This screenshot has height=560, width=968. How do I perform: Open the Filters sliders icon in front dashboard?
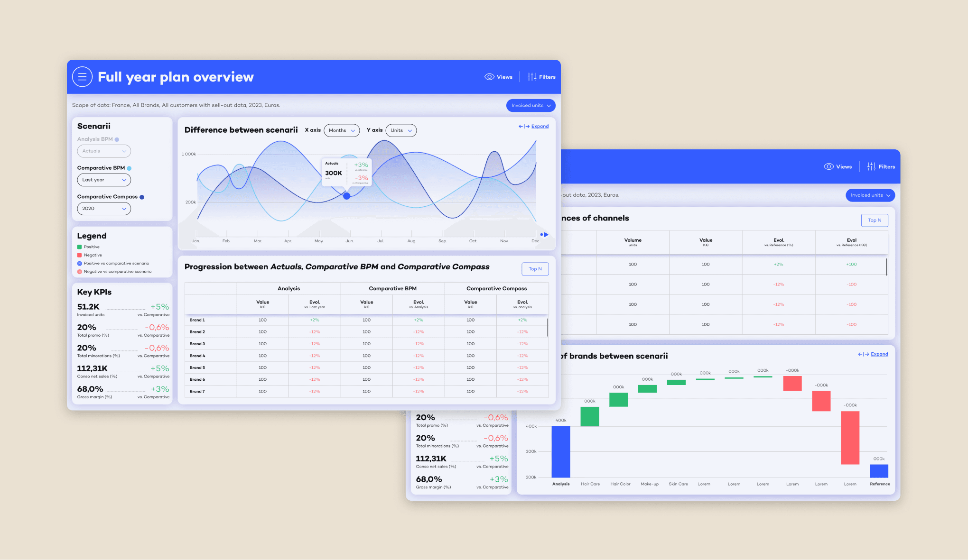click(532, 77)
